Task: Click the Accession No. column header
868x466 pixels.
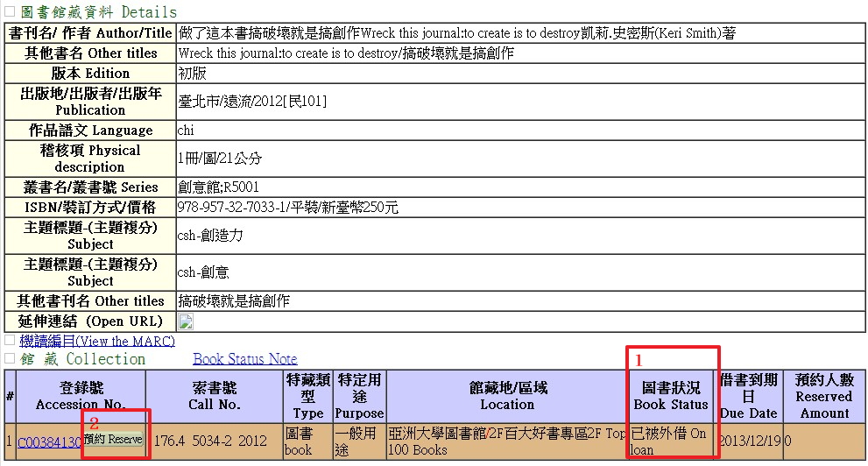Action: pyautogui.click(x=81, y=396)
